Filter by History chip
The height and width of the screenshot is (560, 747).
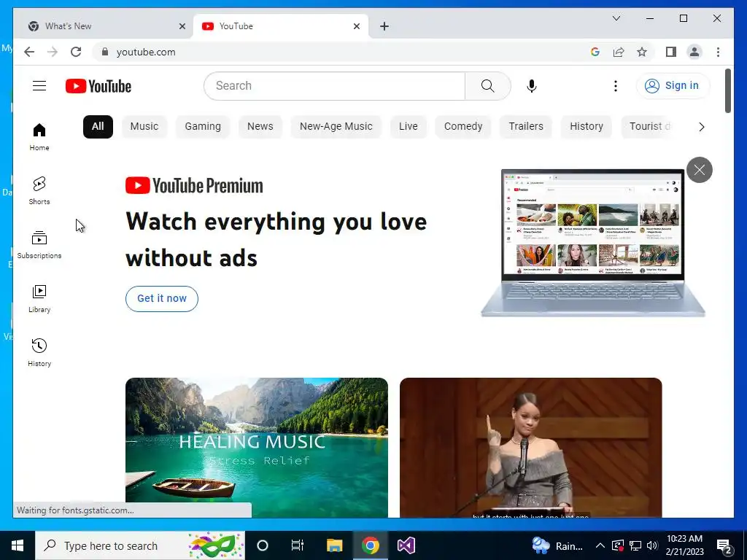pyautogui.click(x=587, y=127)
